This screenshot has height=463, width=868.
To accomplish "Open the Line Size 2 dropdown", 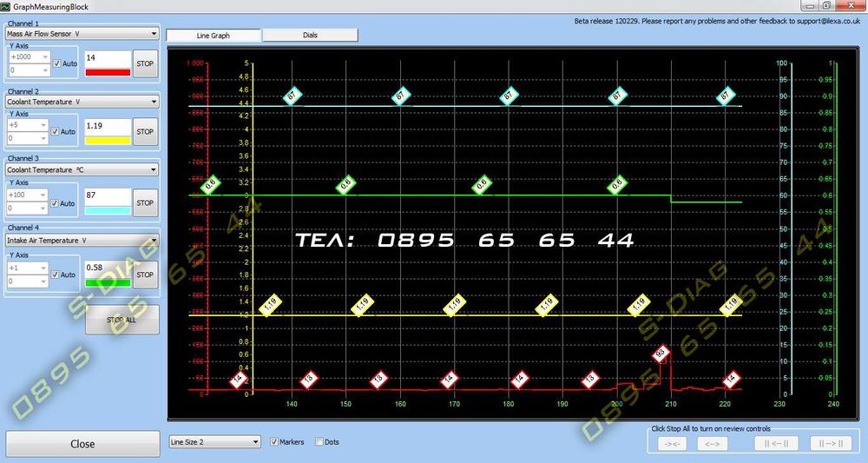I will 214,442.
